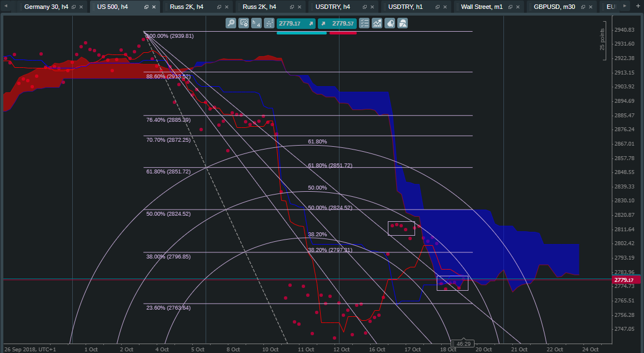Open the shapes drawing tools icon
The width and height of the screenshot is (644, 353).
pyautogui.click(x=403, y=23)
